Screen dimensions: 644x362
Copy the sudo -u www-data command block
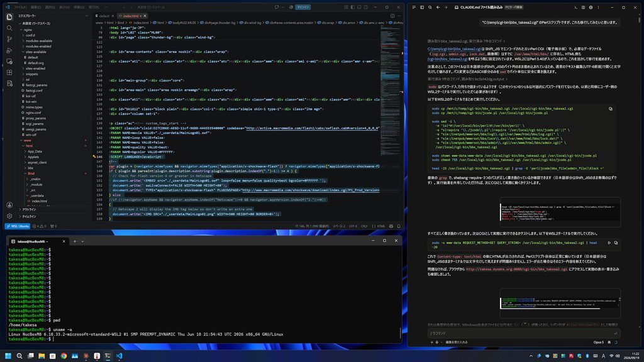[616, 243]
